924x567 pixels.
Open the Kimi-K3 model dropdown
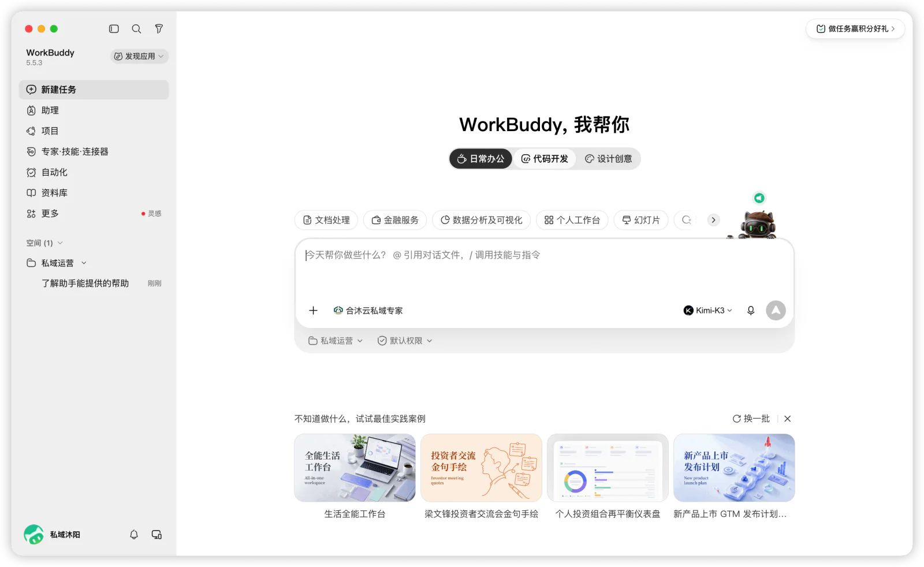pyautogui.click(x=708, y=311)
